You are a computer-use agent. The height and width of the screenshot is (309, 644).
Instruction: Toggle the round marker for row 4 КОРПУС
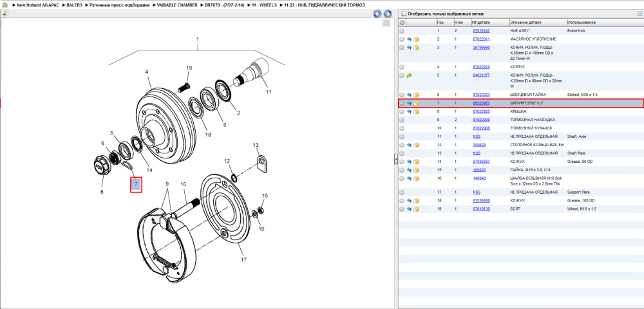402,67
